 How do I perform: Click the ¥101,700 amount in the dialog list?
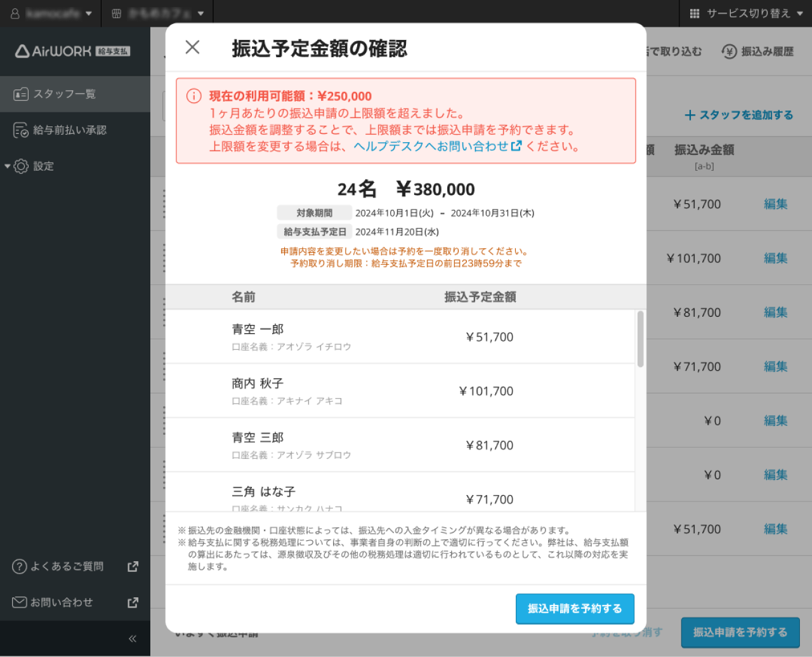coord(486,392)
